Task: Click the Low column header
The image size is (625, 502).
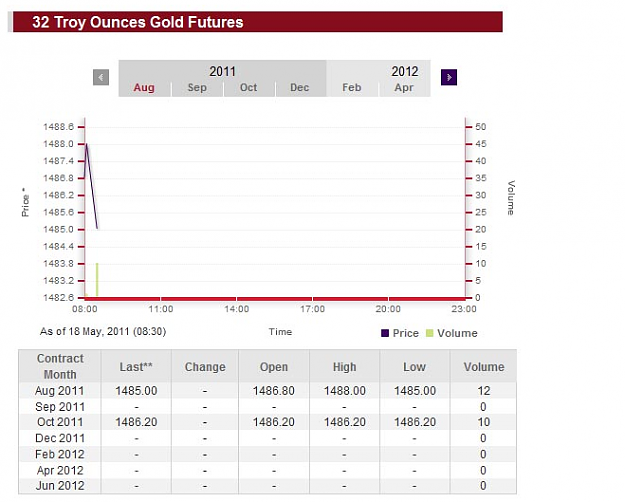Action: (x=415, y=366)
